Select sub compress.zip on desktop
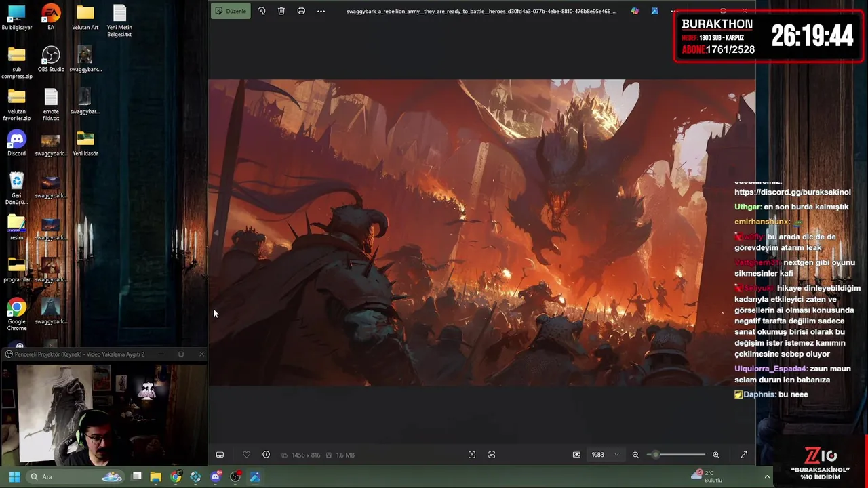Viewport: 868px width, 488px height. tap(17, 63)
